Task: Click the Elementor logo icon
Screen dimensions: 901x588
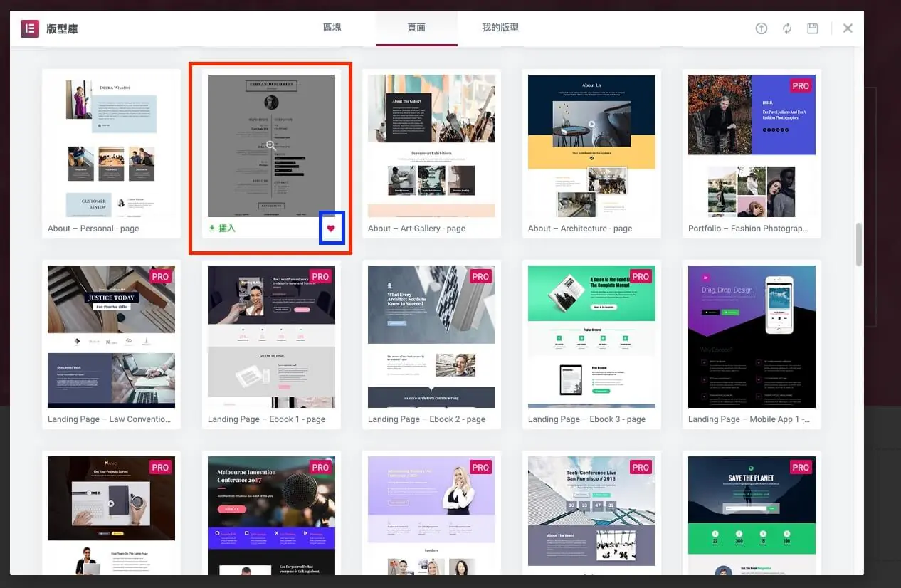Action: [x=30, y=28]
